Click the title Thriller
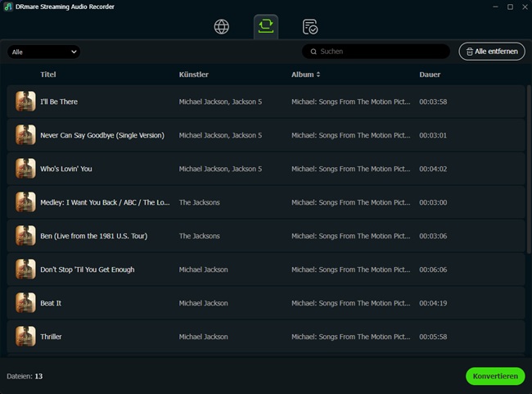 tap(51, 337)
